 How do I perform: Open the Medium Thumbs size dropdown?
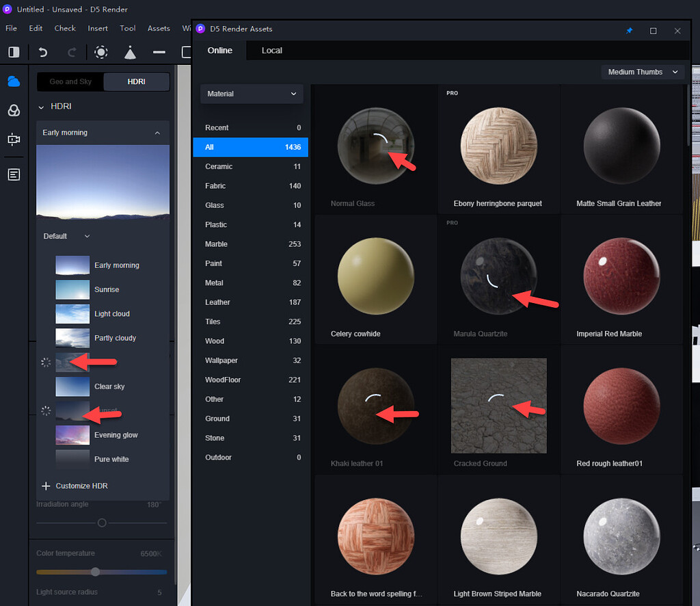pos(643,72)
